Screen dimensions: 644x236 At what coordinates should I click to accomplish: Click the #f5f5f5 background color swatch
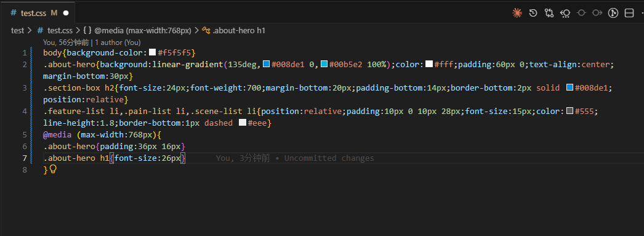click(x=152, y=52)
